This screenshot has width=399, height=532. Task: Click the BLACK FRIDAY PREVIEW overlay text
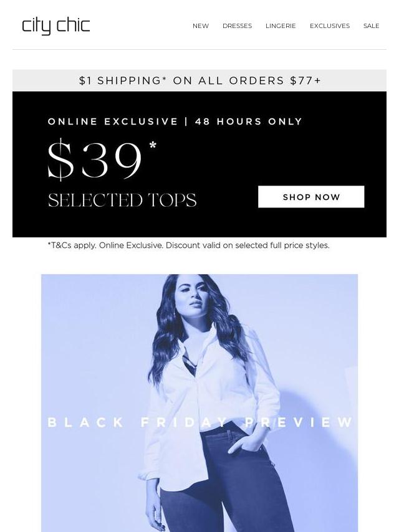click(199, 422)
